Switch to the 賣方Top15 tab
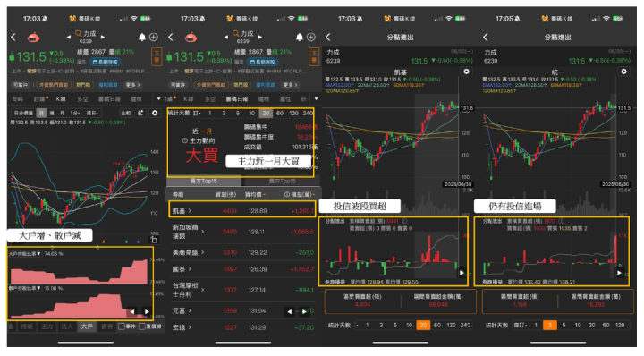The width and height of the screenshot is (644, 356). [x=282, y=181]
